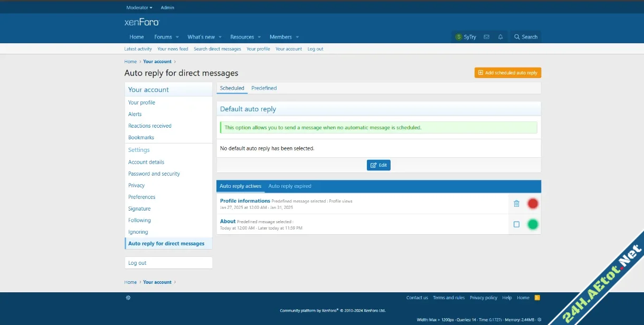The image size is (644, 325).
Task: Click the SyTry user avatar
Action: (459, 37)
